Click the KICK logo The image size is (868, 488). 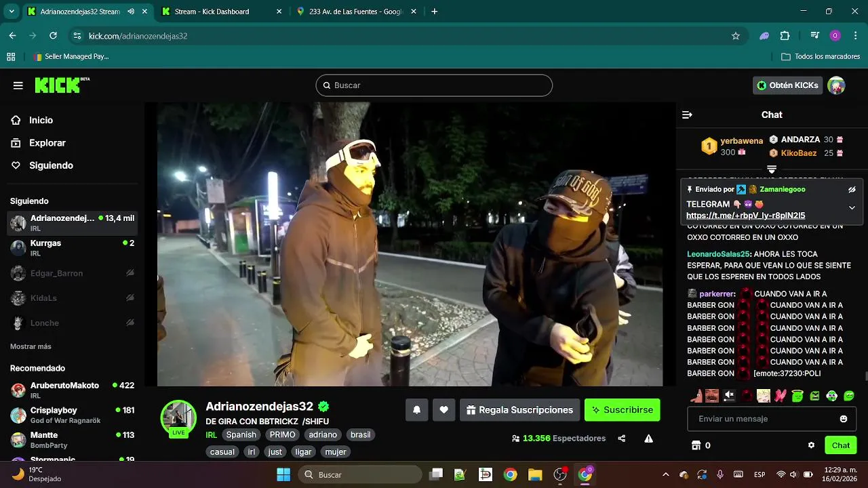[x=62, y=85]
